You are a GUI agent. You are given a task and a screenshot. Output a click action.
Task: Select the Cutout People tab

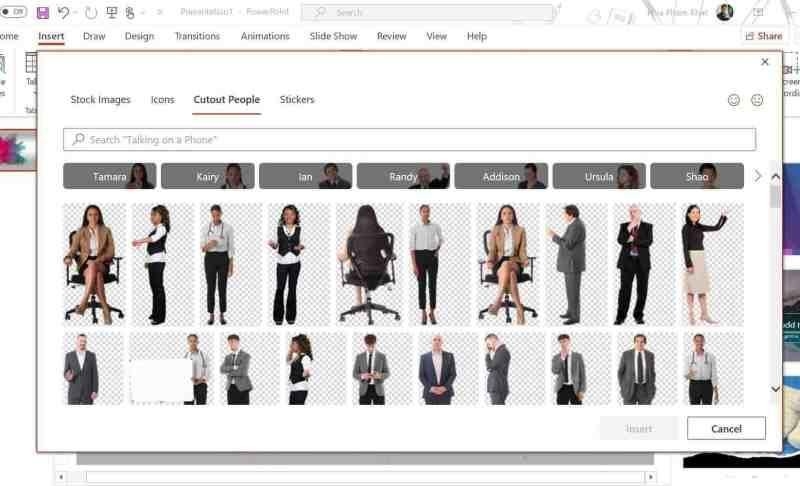[227, 99]
